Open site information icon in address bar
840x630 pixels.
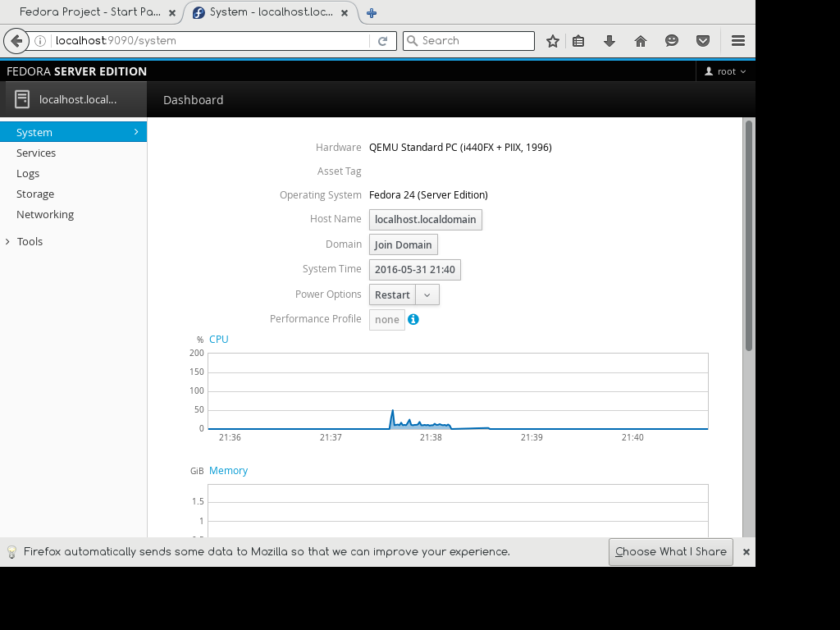(40, 41)
